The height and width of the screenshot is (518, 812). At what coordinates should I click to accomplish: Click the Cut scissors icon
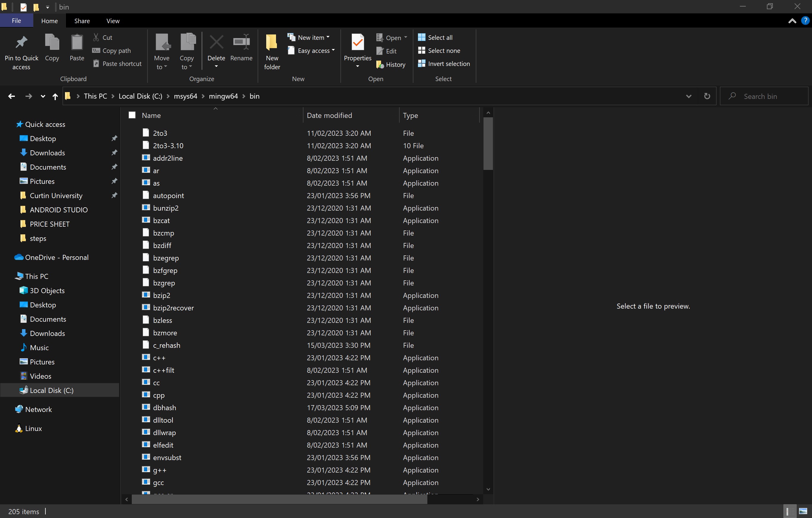point(96,37)
